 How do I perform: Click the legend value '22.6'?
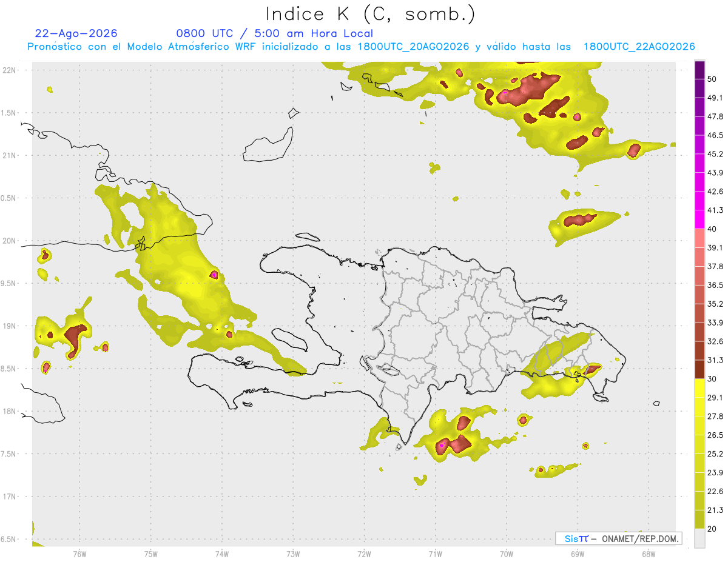point(715,492)
